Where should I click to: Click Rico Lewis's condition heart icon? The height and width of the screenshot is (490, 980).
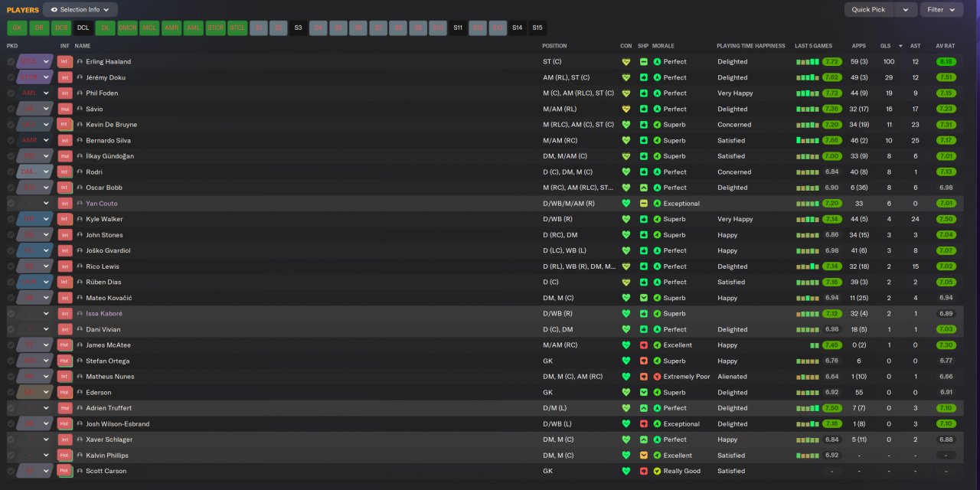626,266
